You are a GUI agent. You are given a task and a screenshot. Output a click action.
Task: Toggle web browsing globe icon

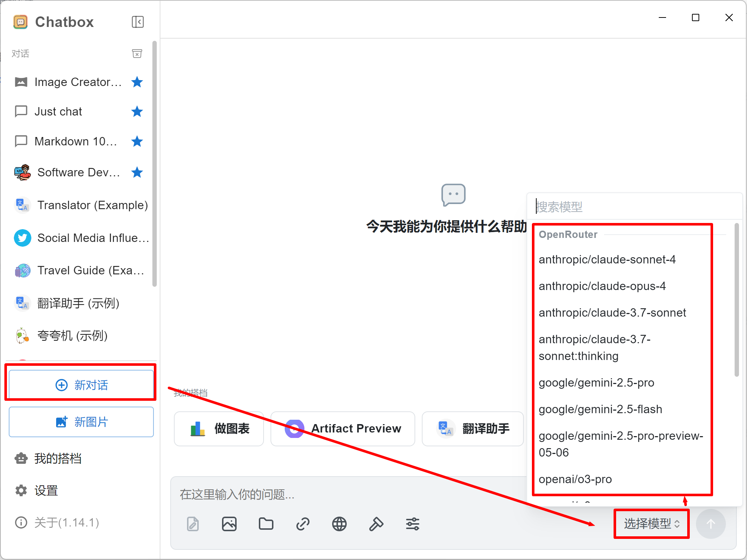pos(339,524)
